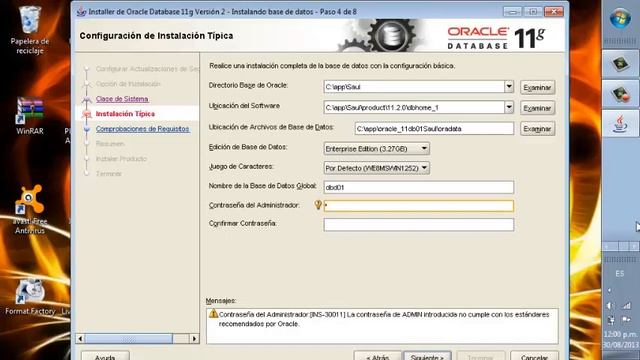Viewport: 640px width, 360px height.
Task: Go to Clase de Sistema step
Action: (x=122, y=99)
